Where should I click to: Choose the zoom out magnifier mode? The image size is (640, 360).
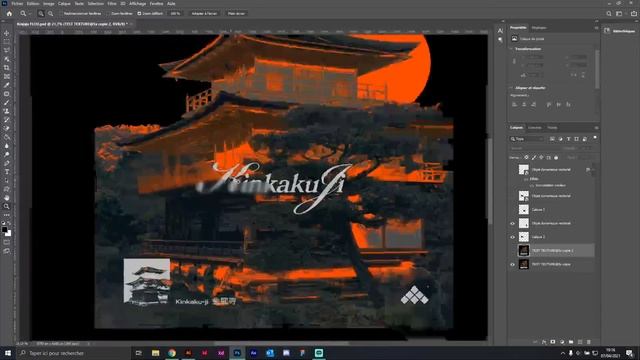pos(51,13)
